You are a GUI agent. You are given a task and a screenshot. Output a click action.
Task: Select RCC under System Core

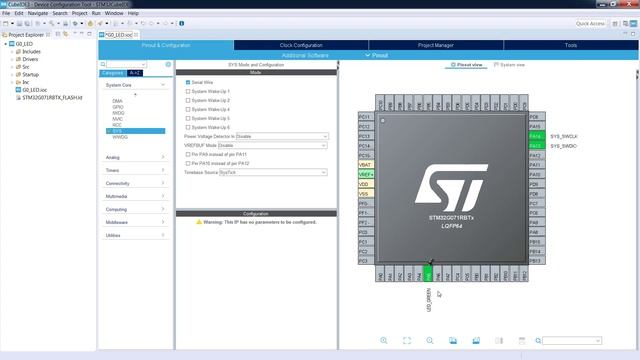[117, 125]
